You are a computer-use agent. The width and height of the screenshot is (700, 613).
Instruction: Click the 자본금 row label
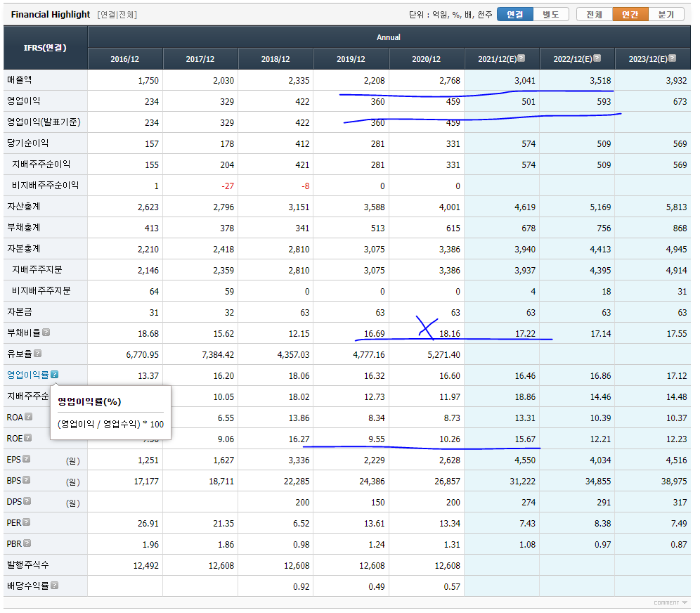click(x=19, y=311)
